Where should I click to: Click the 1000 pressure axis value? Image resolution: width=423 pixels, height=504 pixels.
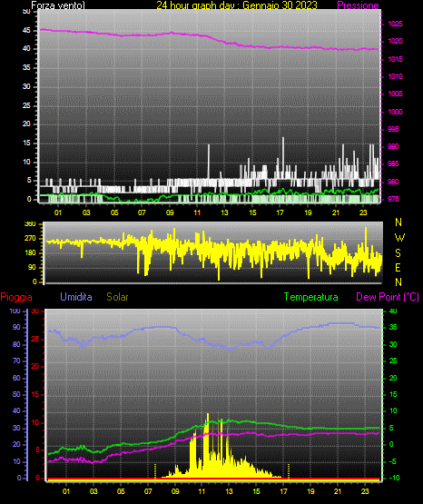(x=395, y=112)
